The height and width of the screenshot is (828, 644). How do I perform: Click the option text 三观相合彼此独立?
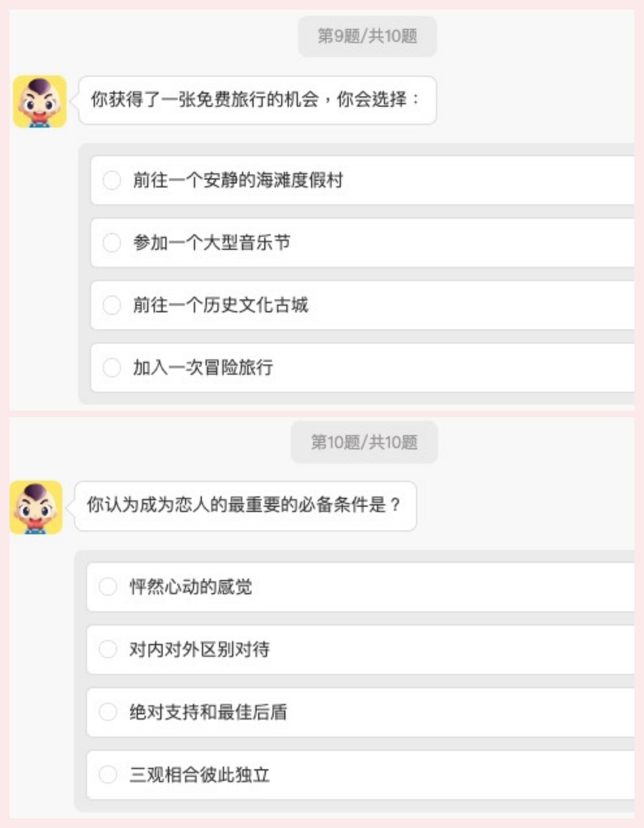click(199, 774)
